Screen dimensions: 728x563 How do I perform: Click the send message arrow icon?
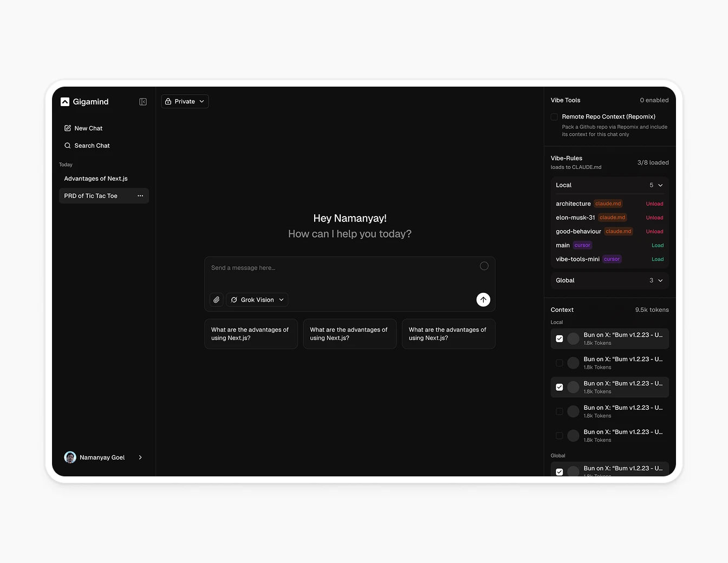(x=483, y=299)
